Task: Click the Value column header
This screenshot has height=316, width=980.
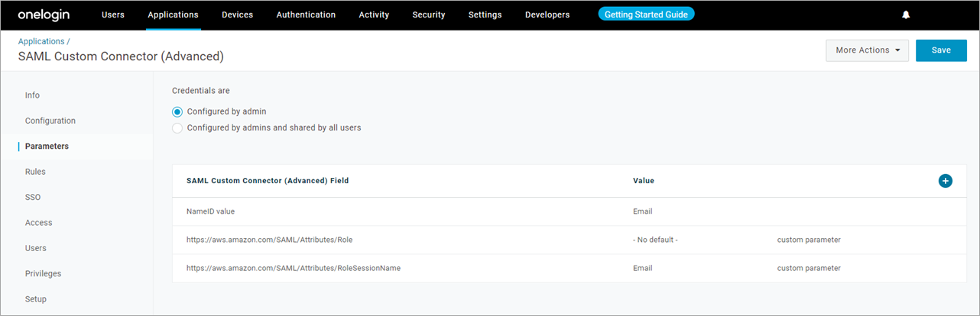Action: pos(644,181)
